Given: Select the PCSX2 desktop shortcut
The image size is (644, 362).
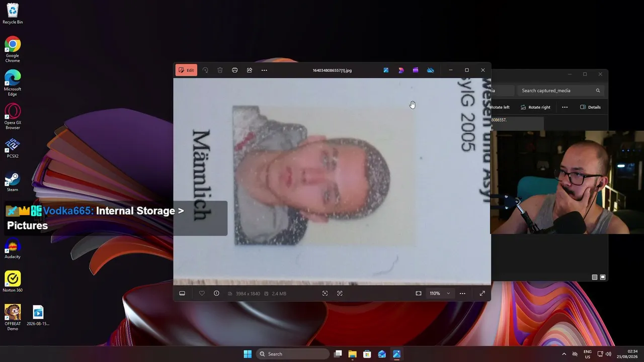Looking at the screenshot, I should point(13,148).
